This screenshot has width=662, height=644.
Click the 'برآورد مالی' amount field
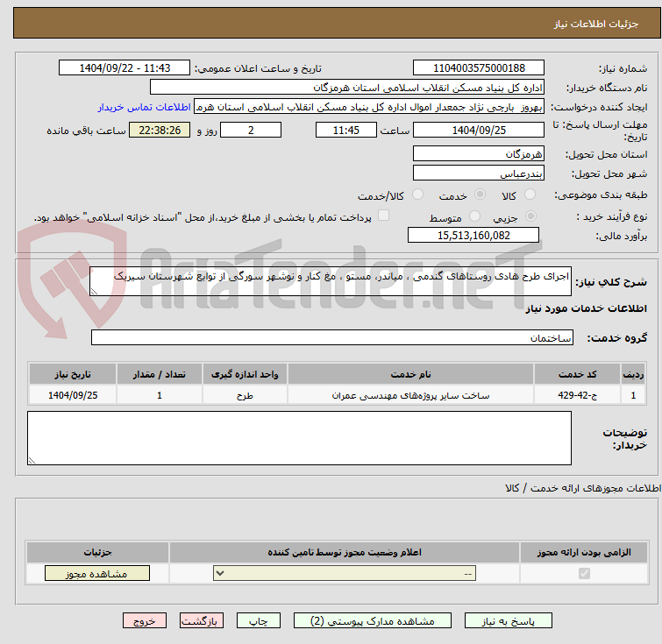point(473,236)
